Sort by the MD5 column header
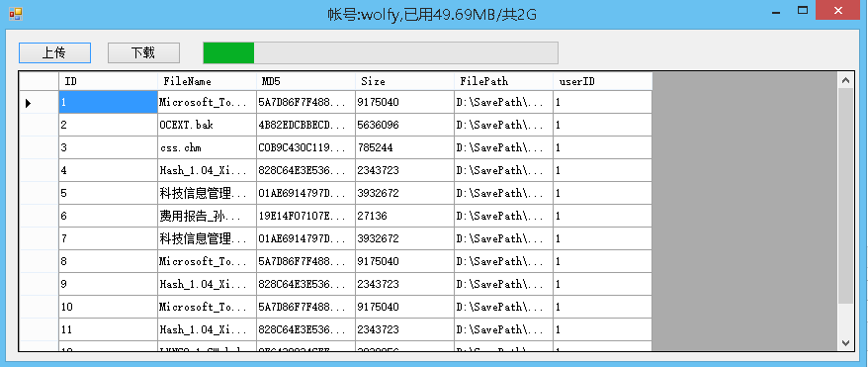868x367 pixels. (306, 81)
